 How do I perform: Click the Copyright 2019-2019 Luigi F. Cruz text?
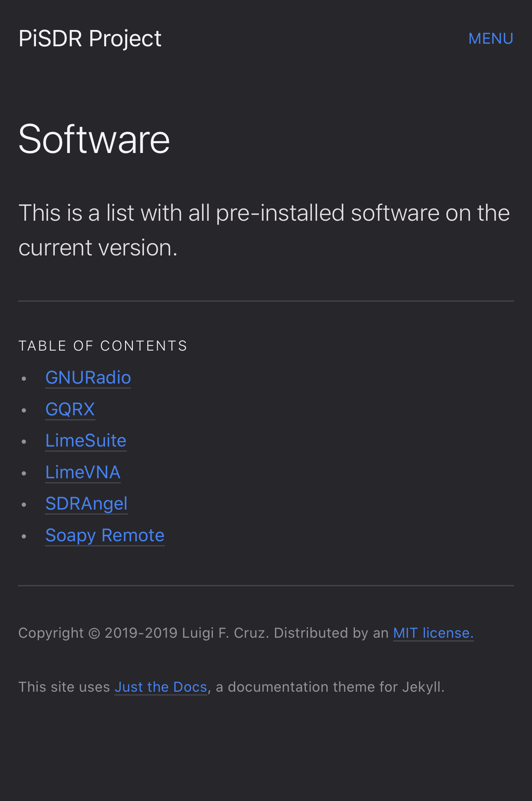[143, 633]
